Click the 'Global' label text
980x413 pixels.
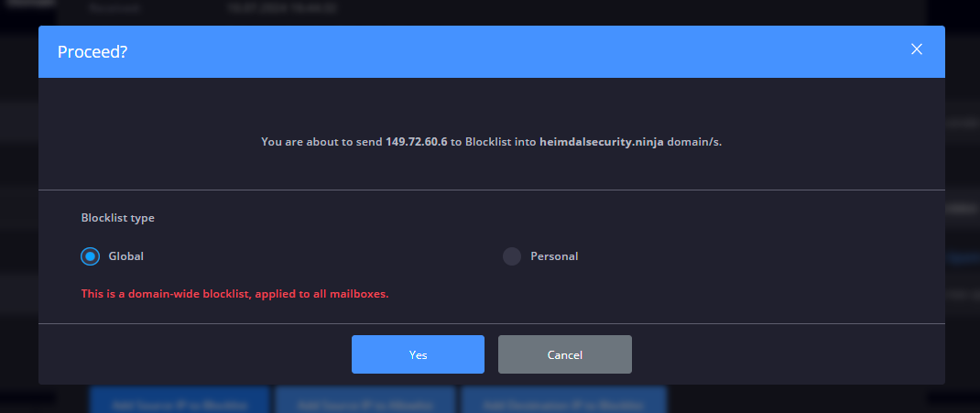click(x=126, y=256)
